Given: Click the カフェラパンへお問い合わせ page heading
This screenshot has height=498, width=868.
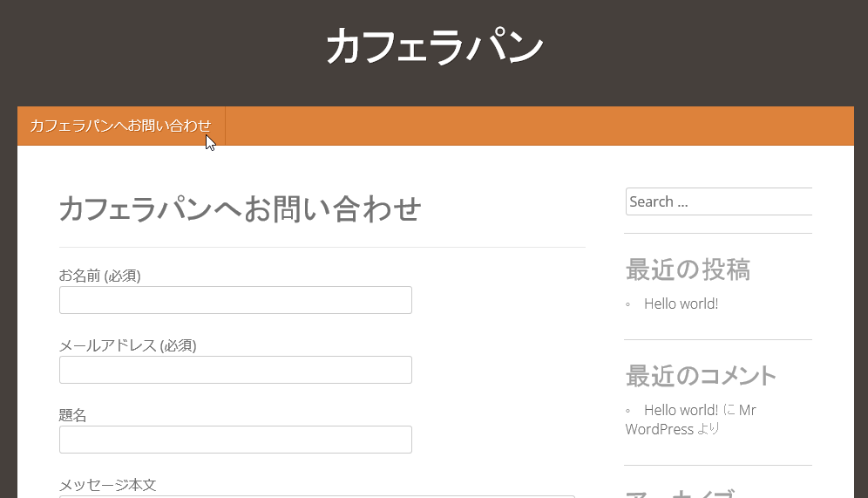Looking at the screenshot, I should 240,209.
